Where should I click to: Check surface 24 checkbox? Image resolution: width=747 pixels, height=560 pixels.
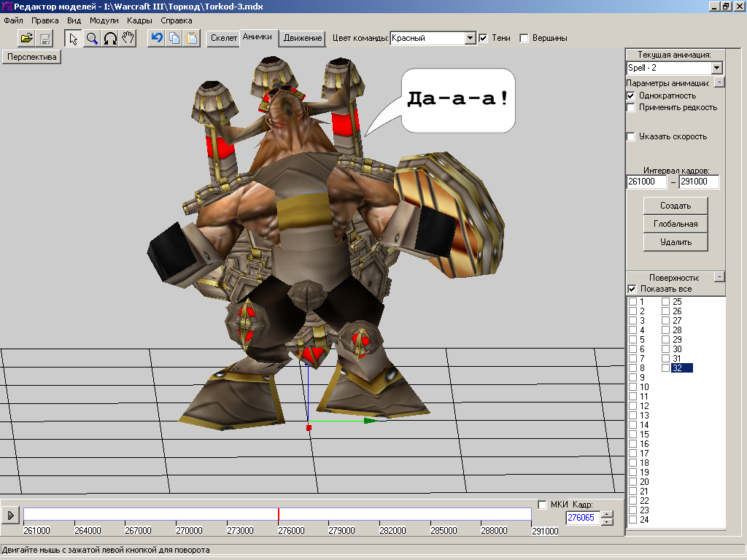[x=632, y=519]
